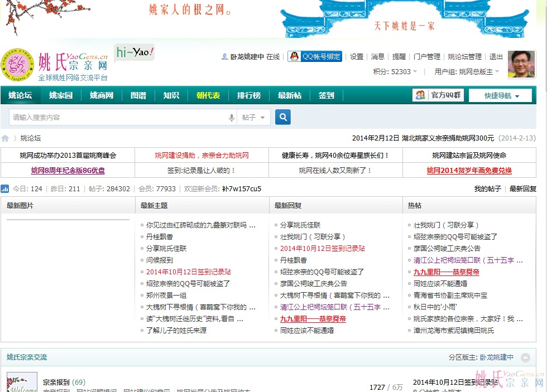Open 了解儿子的姓氏来源 topic
The width and height of the screenshot is (547, 392).
point(176,330)
